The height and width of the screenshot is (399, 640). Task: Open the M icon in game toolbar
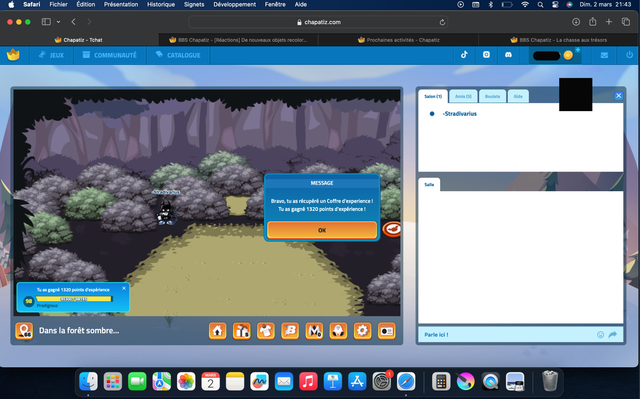(314, 331)
